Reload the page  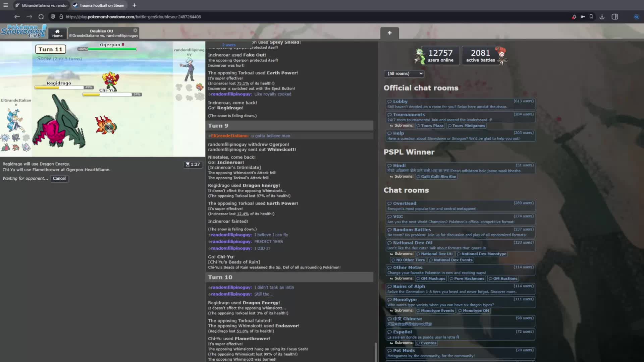pos(41,17)
